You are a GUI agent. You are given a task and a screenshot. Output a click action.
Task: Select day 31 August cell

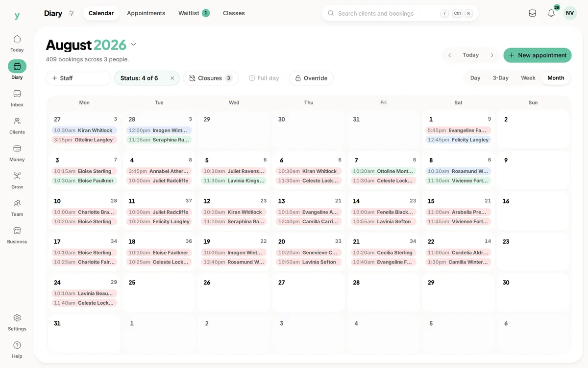tap(84, 334)
